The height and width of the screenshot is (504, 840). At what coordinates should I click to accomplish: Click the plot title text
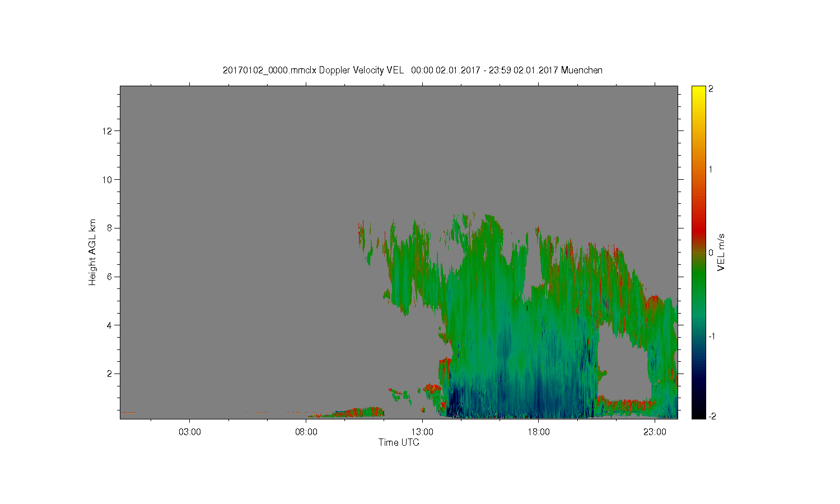pos(413,70)
